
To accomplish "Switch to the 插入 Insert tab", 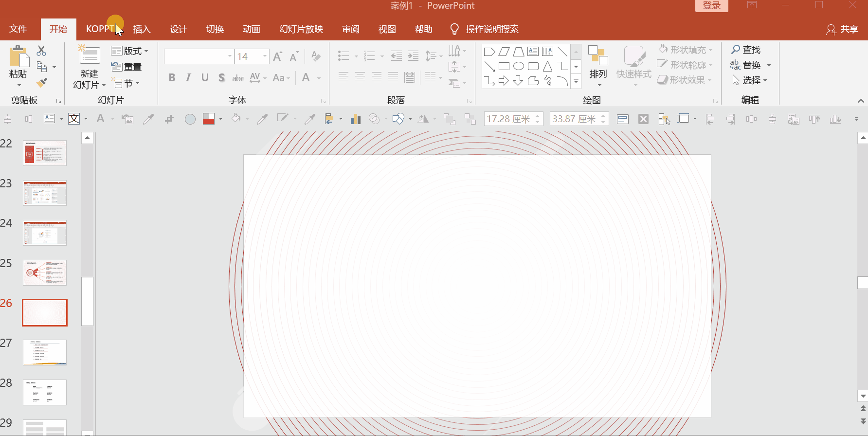I will pyautogui.click(x=142, y=29).
